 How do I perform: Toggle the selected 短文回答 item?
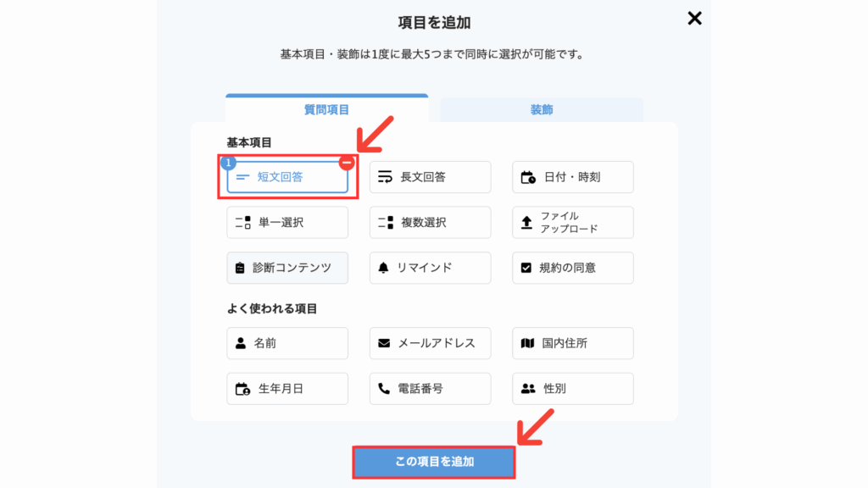coord(287,177)
